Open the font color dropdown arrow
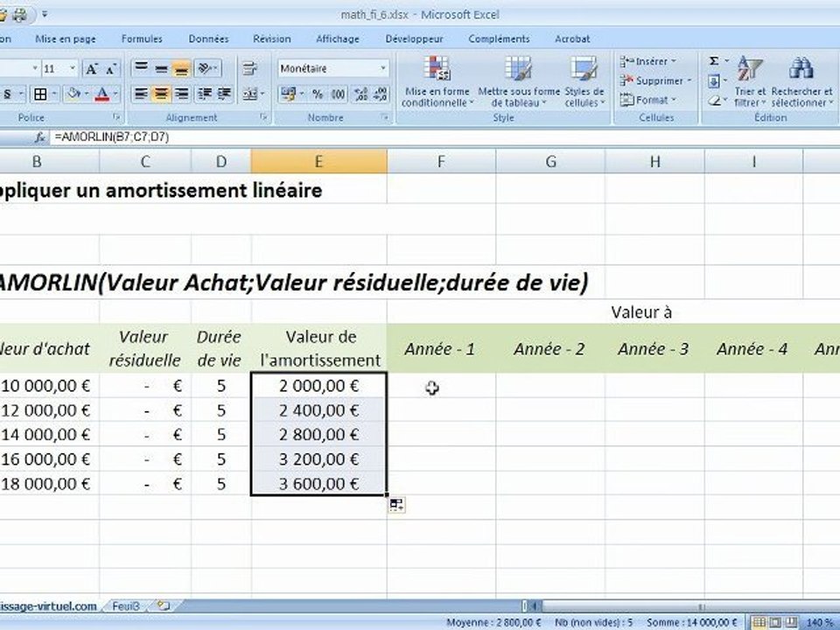The height and width of the screenshot is (630, 840). 115,94
